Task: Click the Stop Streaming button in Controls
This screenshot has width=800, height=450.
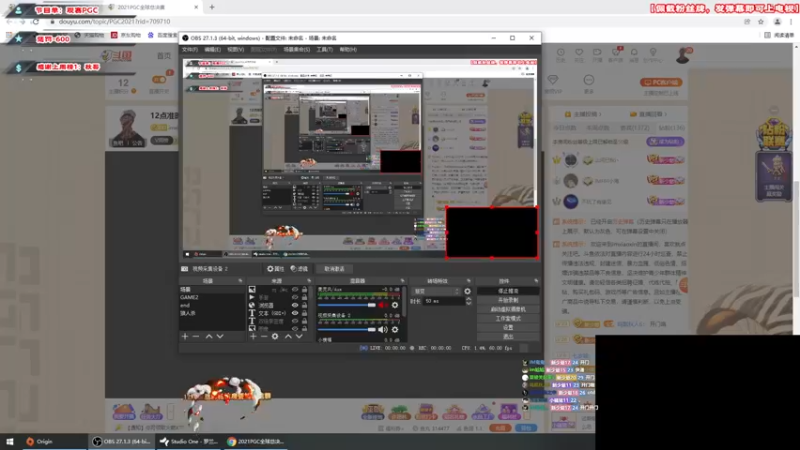Action: (508, 291)
